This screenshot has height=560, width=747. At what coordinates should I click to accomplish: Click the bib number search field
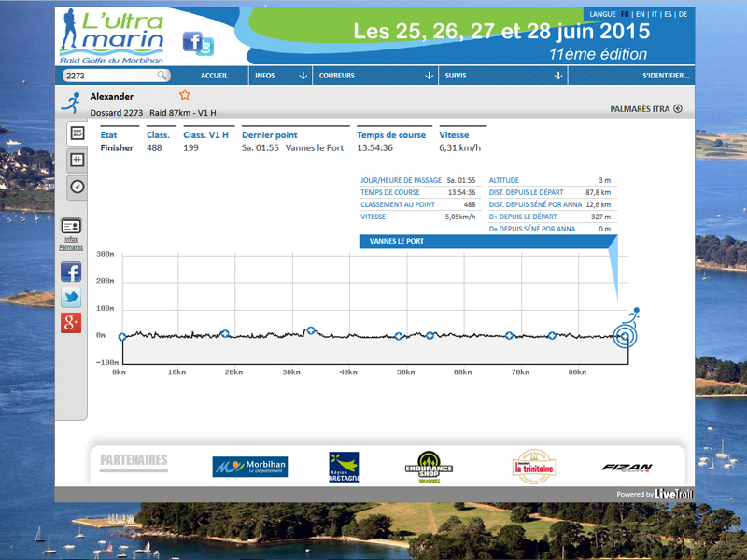coord(109,76)
